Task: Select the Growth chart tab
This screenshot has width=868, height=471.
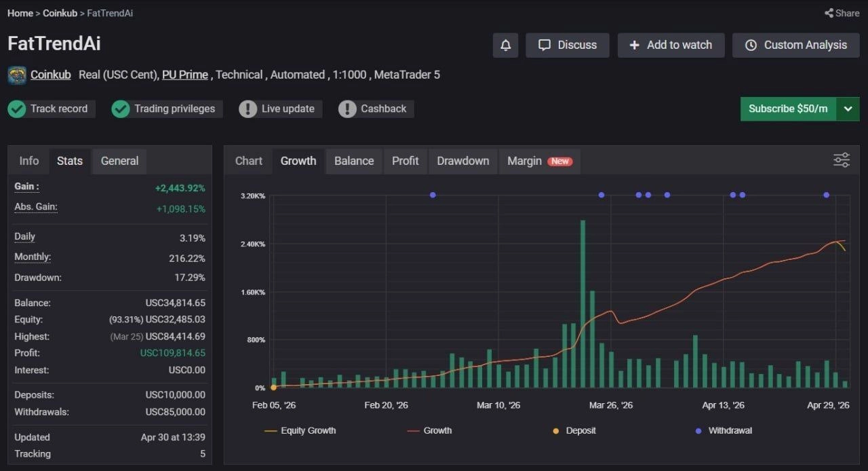Action: click(x=298, y=161)
